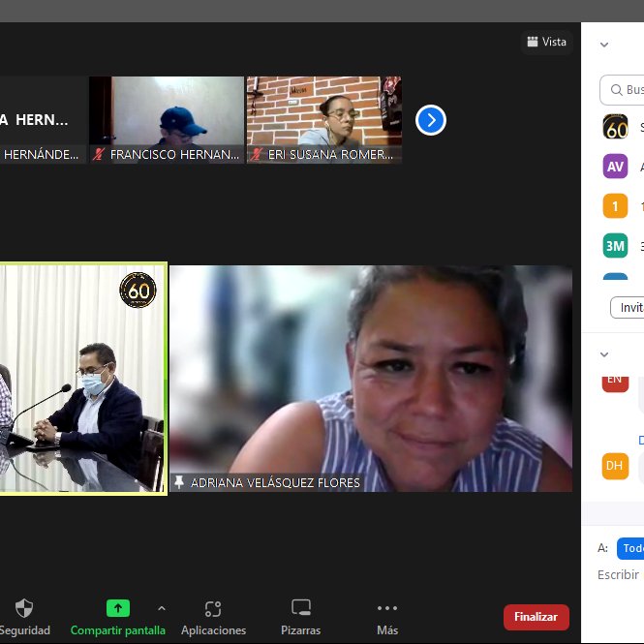Image resolution: width=644 pixels, height=644 pixels.
Task: Click the green Compartir pantalla icon
Action: coord(117,608)
